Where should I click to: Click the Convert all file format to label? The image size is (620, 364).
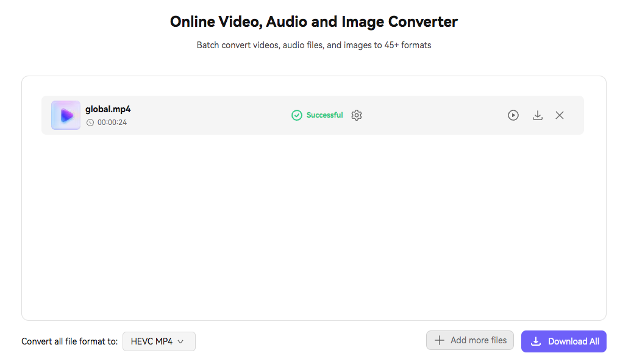pyautogui.click(x=69, y=341)
